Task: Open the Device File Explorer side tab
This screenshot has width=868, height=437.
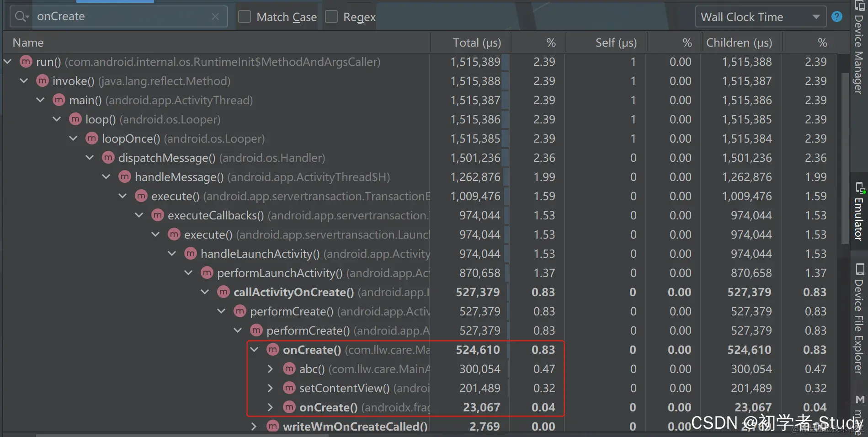Action: (859, 319)
